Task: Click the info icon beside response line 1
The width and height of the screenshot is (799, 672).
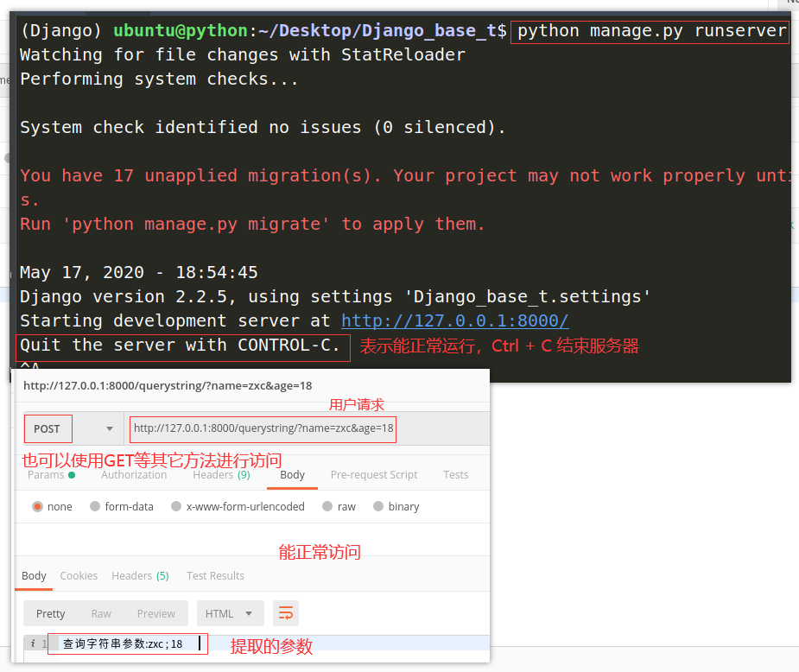Action: [x=32, y=643]
